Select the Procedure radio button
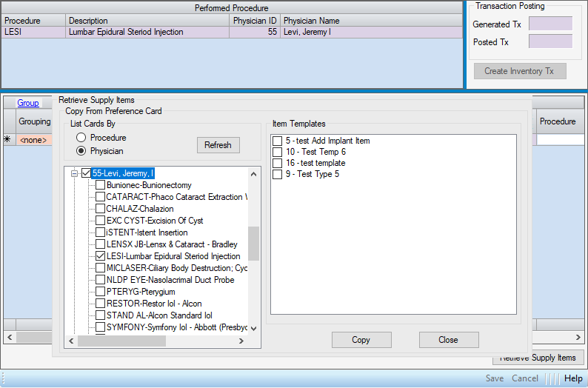The width and height of the screenshot is (588, 388). click(81, 138)
